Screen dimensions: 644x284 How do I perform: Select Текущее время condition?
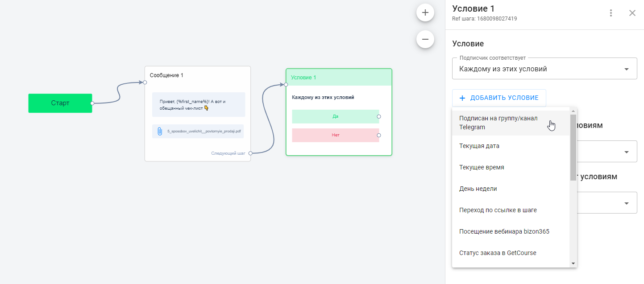482,167
